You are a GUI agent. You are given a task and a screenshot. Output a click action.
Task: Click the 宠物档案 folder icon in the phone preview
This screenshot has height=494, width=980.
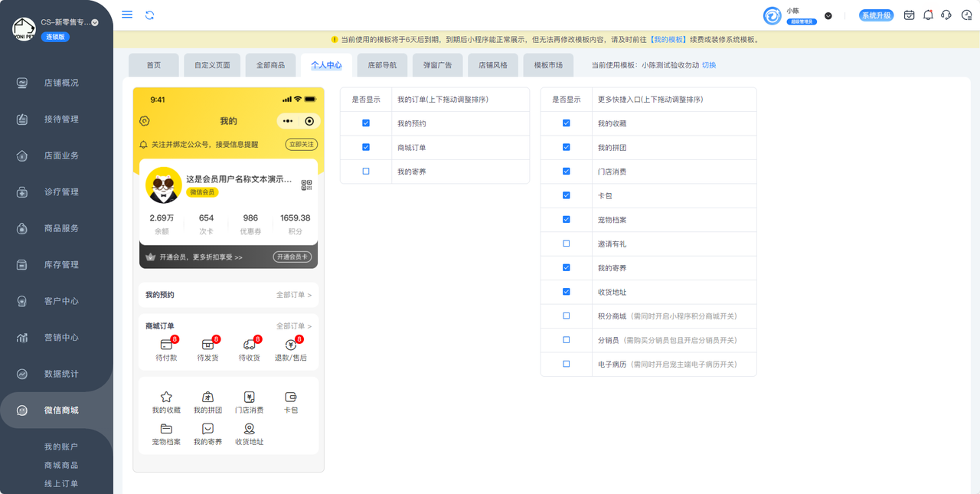[166, 429]
